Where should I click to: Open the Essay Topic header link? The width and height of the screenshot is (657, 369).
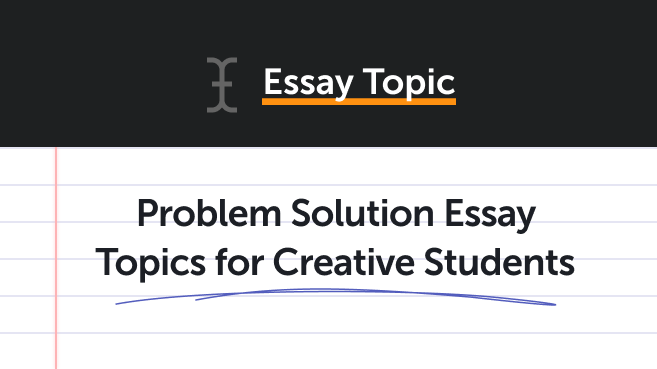pyautogui.click(x=359, y=83)
